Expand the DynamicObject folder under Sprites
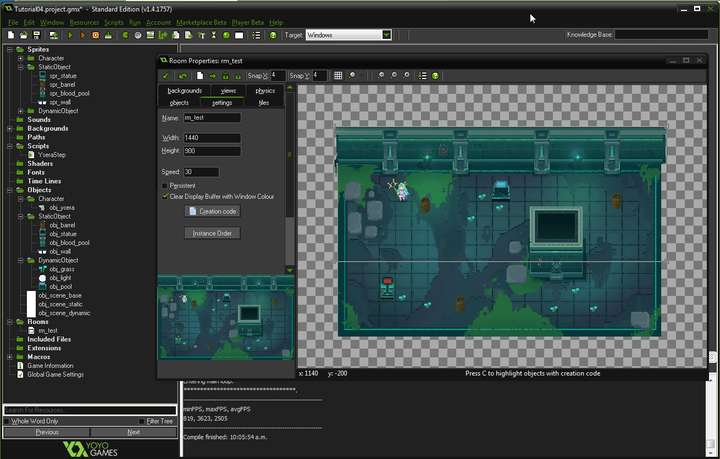720x459 pixels. pos(21,111)
